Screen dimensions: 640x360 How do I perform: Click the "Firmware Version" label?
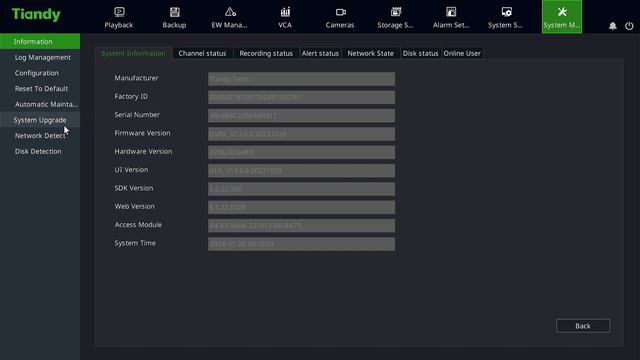(142, 133)
